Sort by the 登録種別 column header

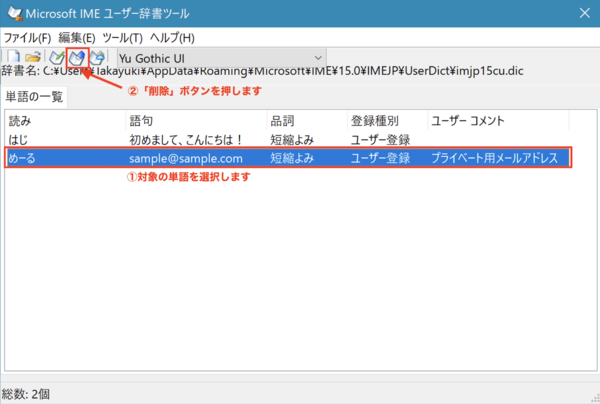388,121
